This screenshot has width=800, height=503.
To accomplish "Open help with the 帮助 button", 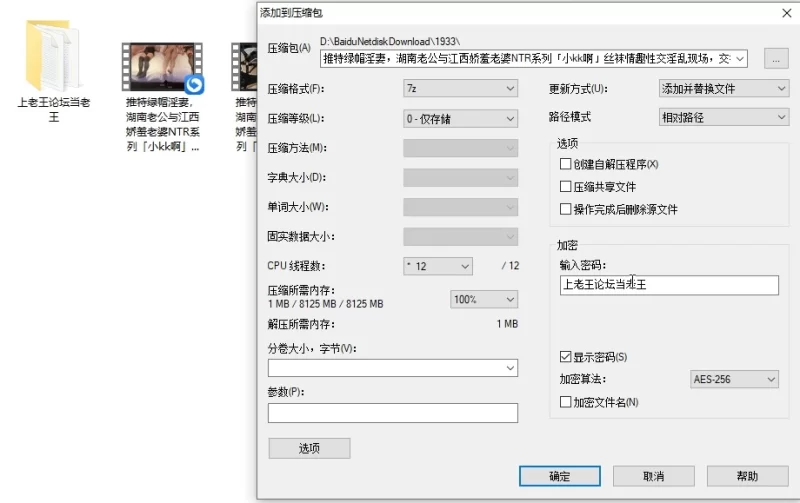I will click(747, 476).
